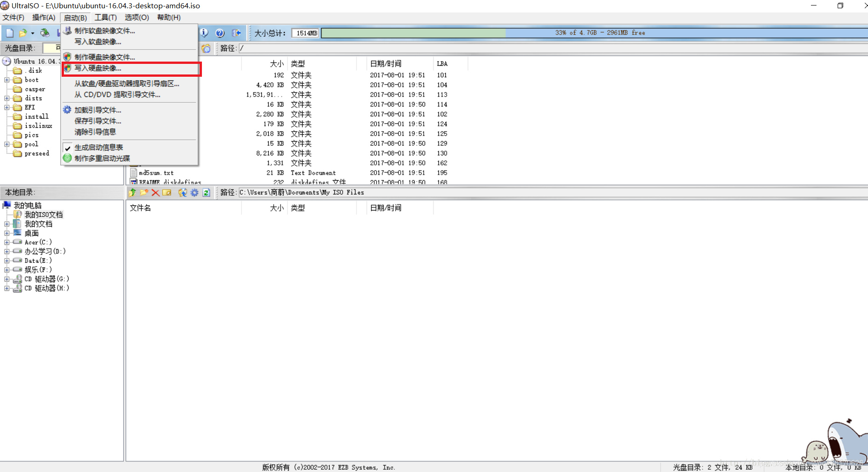Choose 加载引导文件... menu entry
This screenshot has width=868, height=472.
(x=130, y=110)
